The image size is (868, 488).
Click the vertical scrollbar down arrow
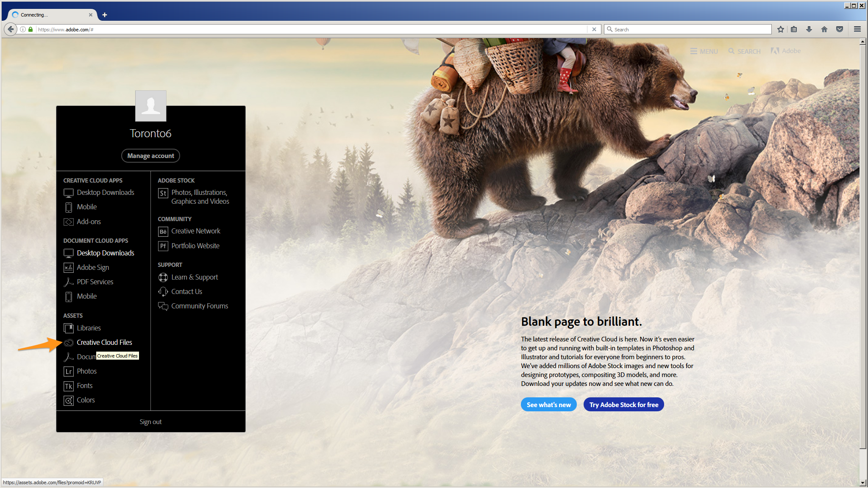tap(862, 482)
